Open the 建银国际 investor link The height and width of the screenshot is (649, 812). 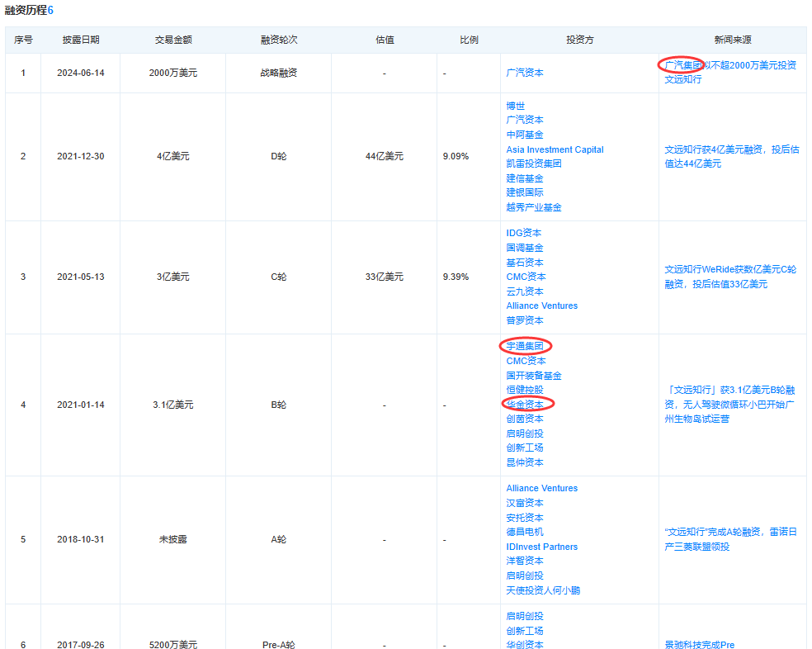click(x=525, y=192)
